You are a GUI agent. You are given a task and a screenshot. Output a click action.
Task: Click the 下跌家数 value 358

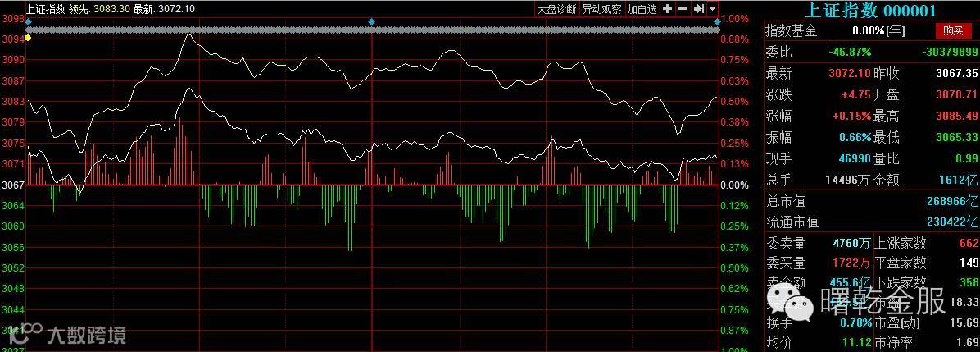click(969, 283)
